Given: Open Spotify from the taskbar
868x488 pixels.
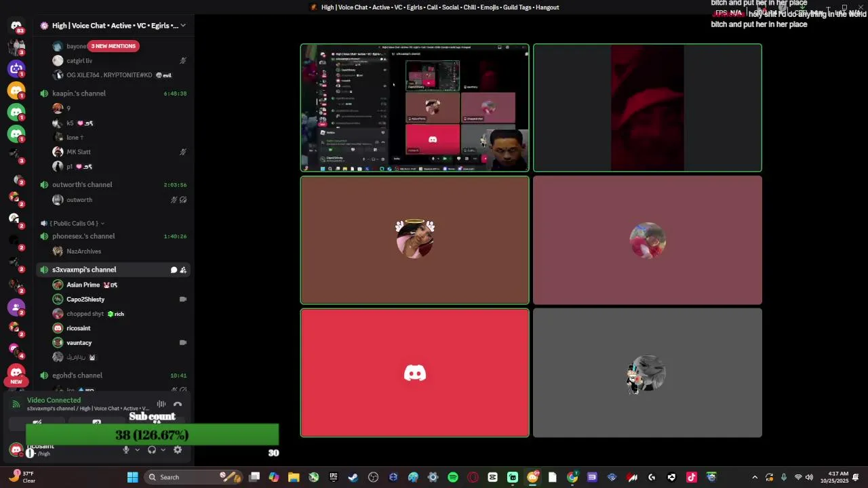Looking at the screenshot, I should coord(453,477).
